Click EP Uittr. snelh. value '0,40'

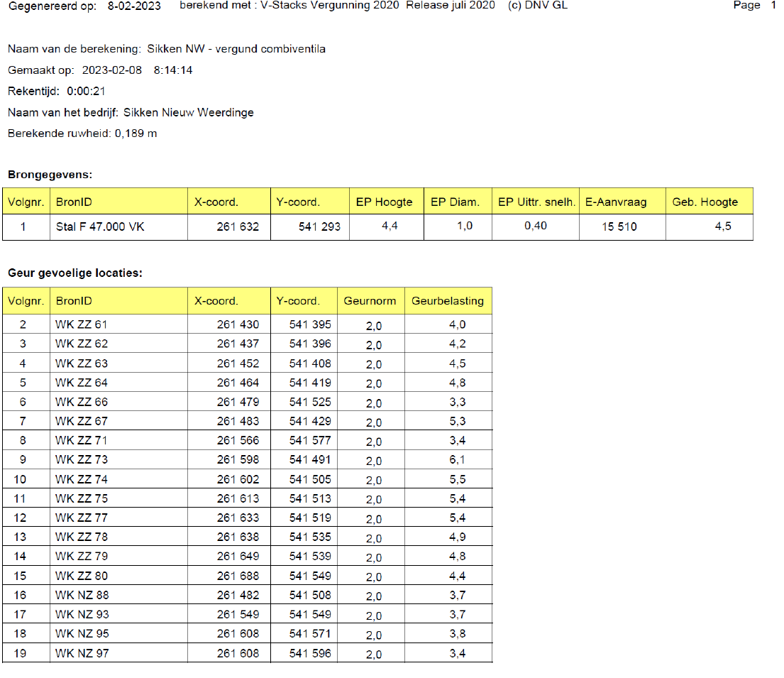click(x=536, y=226)
